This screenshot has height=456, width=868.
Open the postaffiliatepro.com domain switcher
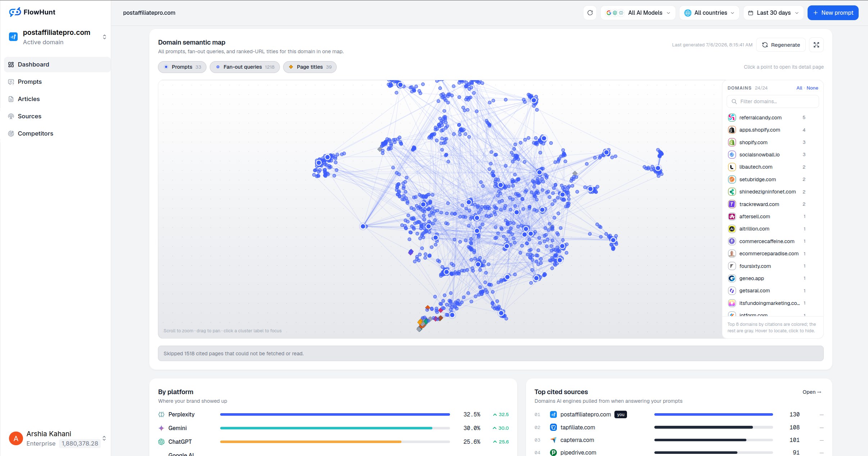[58, 37]
